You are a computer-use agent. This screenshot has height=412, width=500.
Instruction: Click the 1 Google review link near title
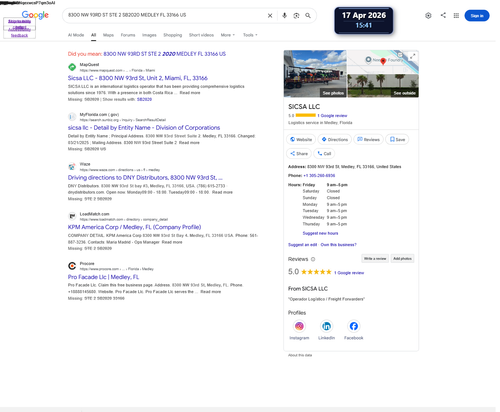coord(332,116)
